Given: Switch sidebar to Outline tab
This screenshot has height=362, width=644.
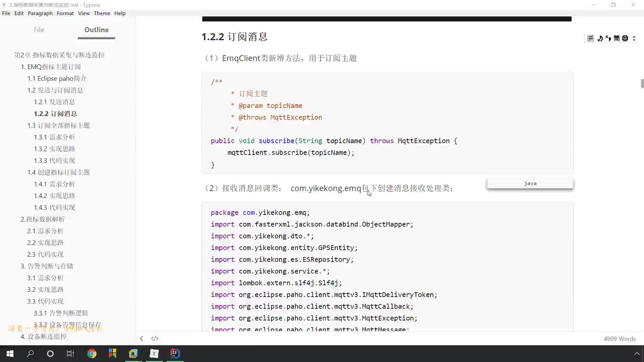Looking at the screenshot, I should pos(96,30).
